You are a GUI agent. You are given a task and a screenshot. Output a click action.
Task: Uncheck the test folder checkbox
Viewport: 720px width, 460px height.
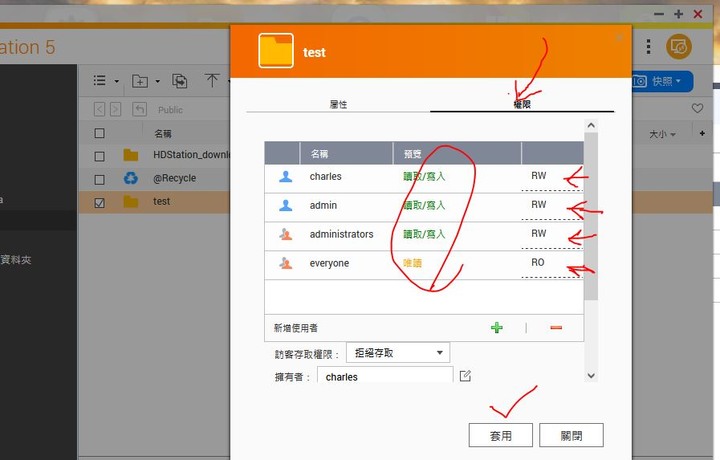(99, 202)
